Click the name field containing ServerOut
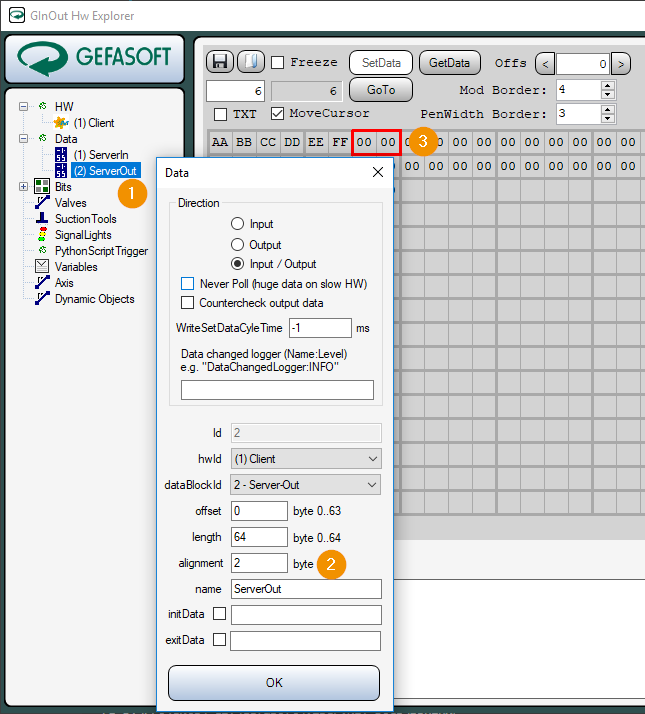The width and height of the screenshot is (645, 714). coord(306,589)
